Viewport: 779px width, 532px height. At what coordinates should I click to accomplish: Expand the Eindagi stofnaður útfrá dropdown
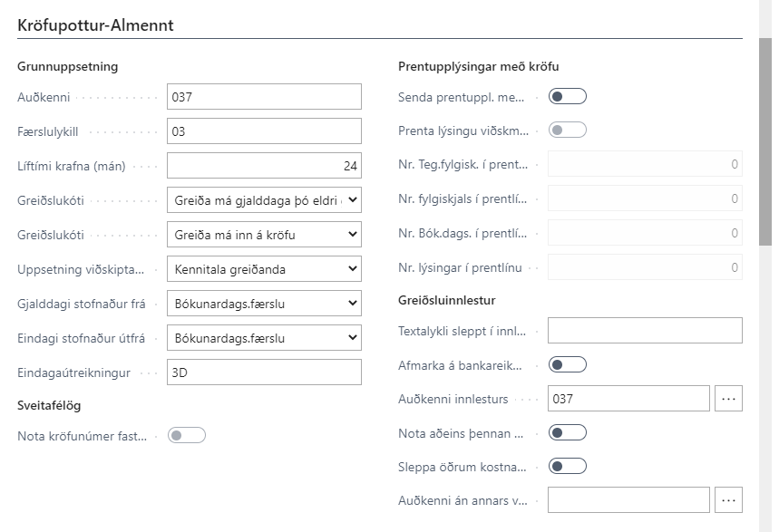[x=264, y=338]
